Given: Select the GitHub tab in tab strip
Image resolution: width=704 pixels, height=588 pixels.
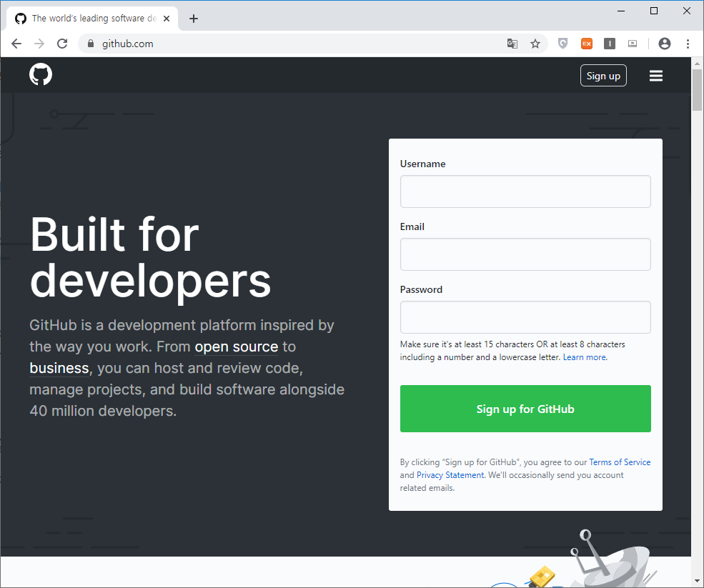Looking at the screenshot, I should (92, 19).
